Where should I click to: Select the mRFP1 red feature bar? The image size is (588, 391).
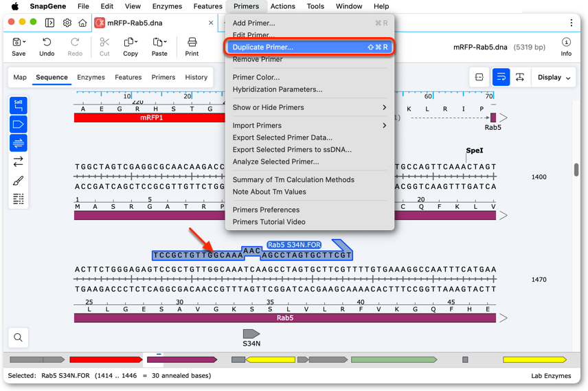click(x=149, y=118)
